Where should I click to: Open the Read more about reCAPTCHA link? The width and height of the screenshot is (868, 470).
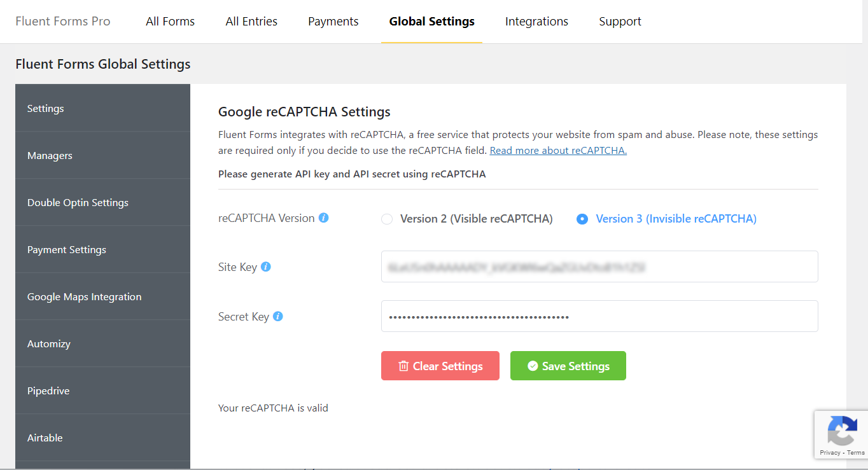click(557, 150)
